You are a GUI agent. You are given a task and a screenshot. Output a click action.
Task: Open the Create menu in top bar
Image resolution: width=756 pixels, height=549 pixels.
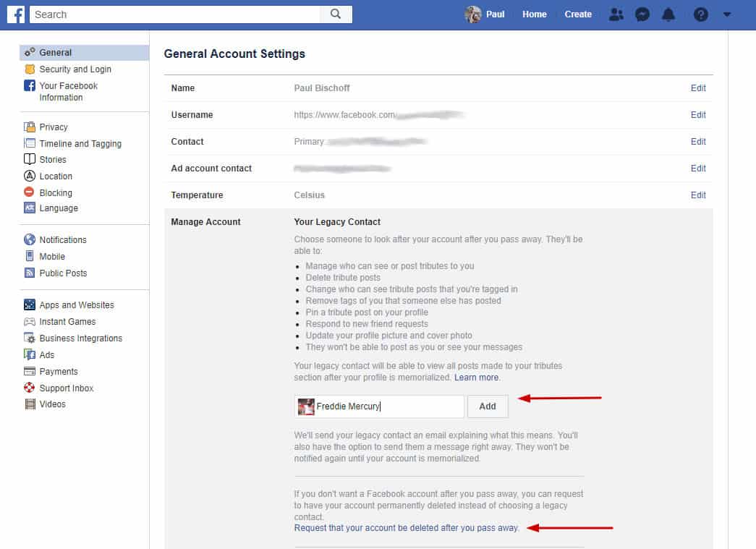[x=577, y=14]
